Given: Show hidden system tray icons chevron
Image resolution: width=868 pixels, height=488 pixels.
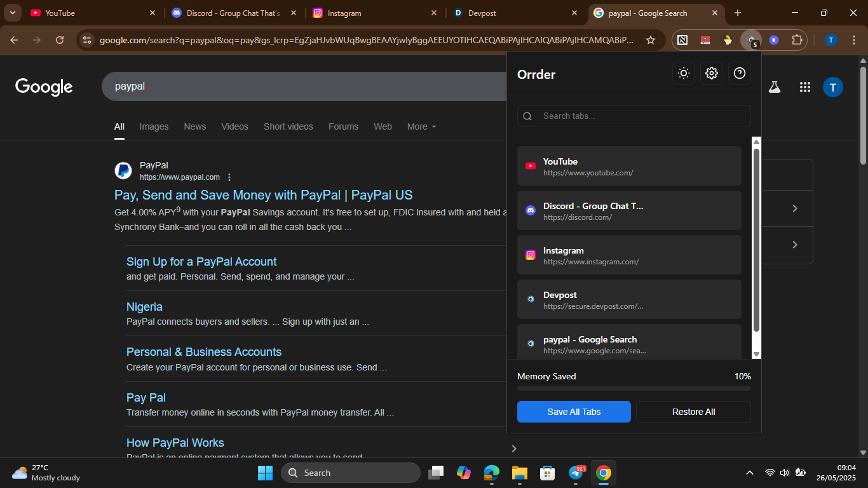Looking at the screenshot, I should tap(750, 473).
